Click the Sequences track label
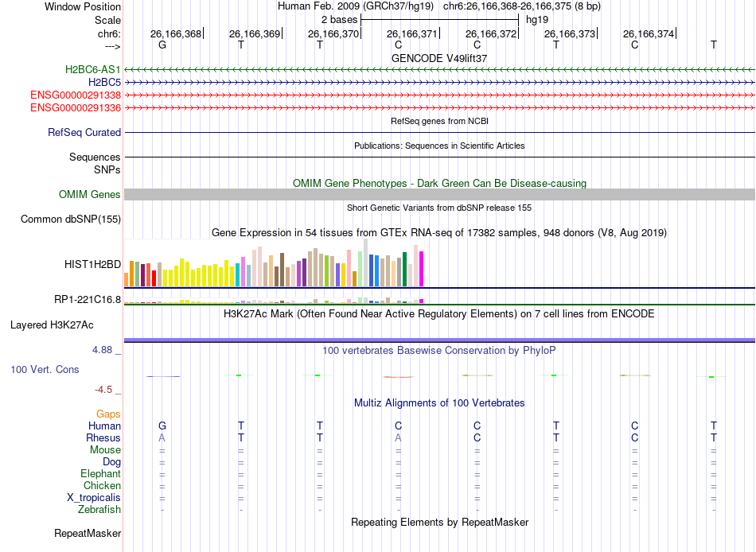756x552 pixels. coord(95,157)
